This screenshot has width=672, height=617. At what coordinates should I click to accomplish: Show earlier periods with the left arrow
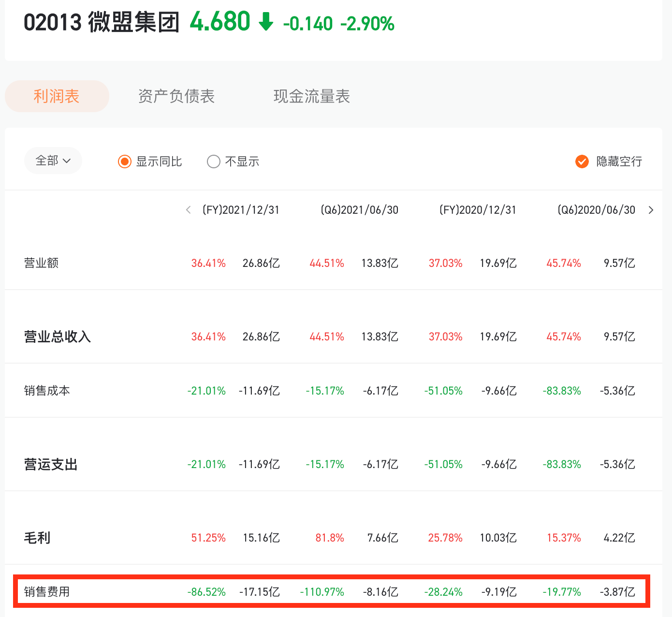tap(189, 210)
